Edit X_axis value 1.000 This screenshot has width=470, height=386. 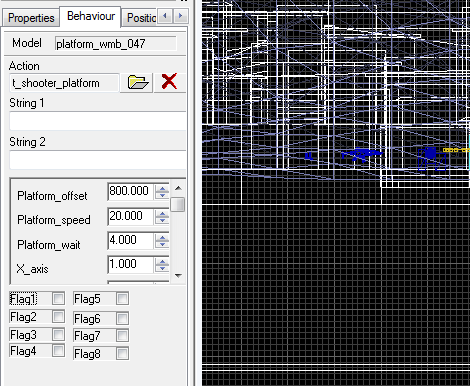(x=130, y=264)
